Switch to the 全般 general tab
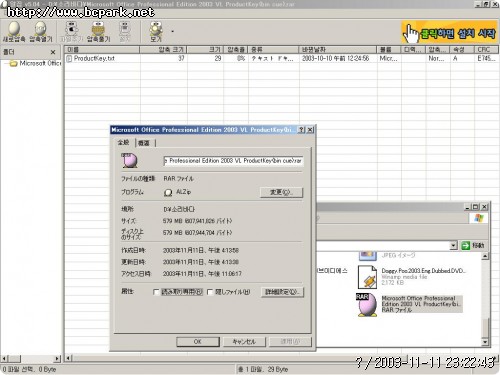Viewport: 500px width, 375px height. click(124, 142)
